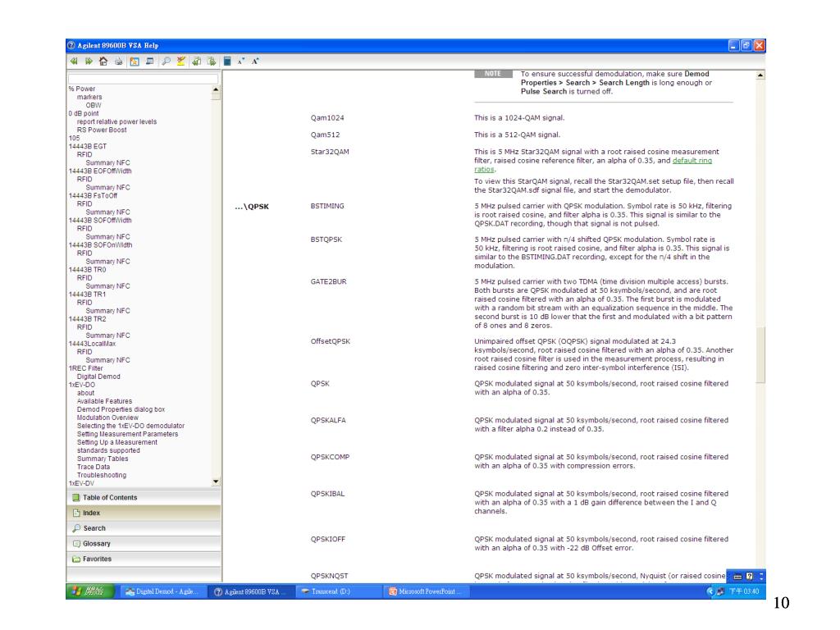
Task: Select 'Trace Data' index entry
Action: tap(94, 467)
